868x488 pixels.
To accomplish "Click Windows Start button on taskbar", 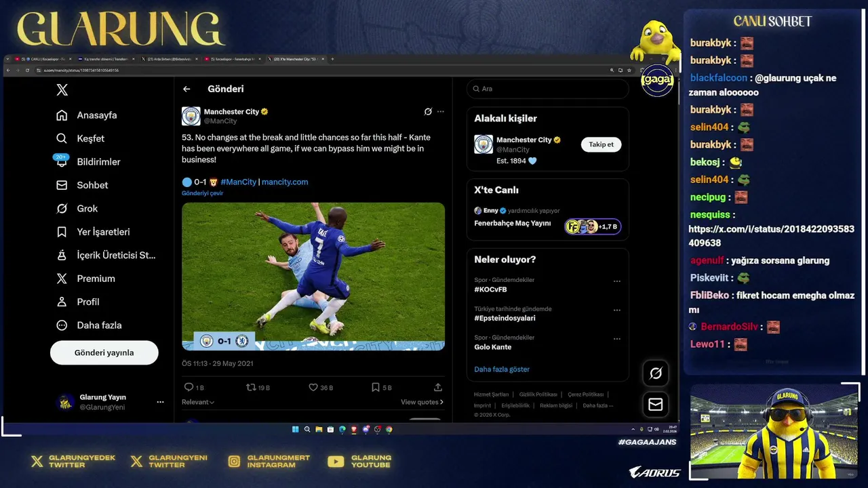I will click(295, 429).
